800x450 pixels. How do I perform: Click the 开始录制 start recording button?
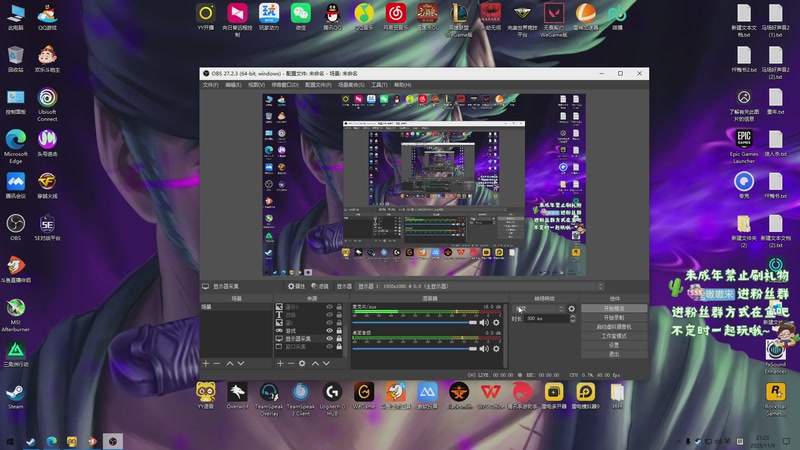coord(614,318)
